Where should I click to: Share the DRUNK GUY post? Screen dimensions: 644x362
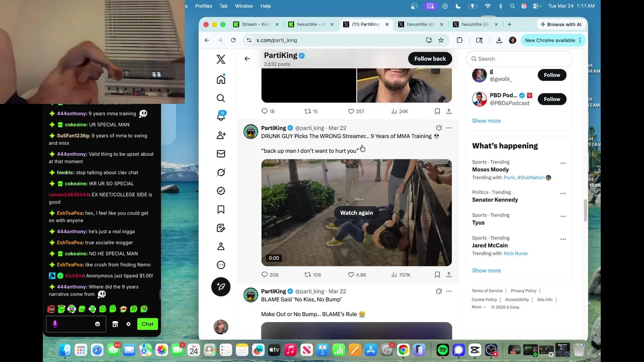449,275
